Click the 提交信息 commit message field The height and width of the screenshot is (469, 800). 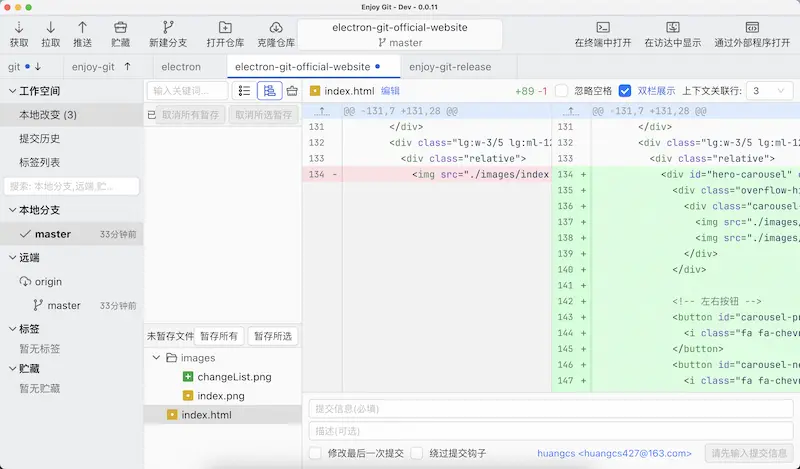coord(550,408)
